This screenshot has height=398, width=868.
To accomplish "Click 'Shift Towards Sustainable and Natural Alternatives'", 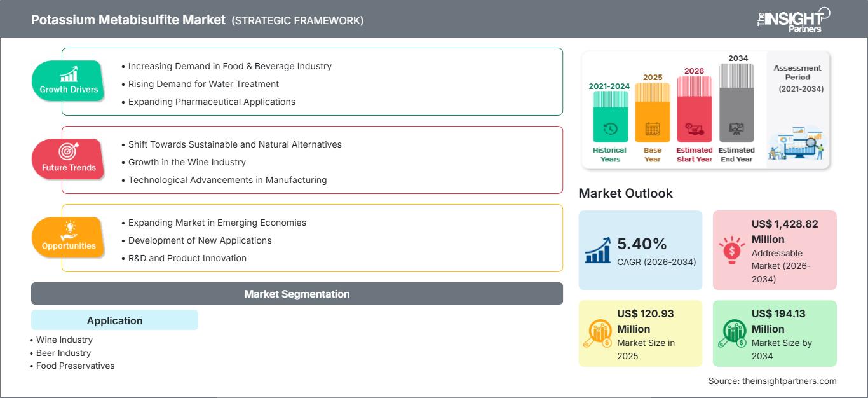I will 234,144.
